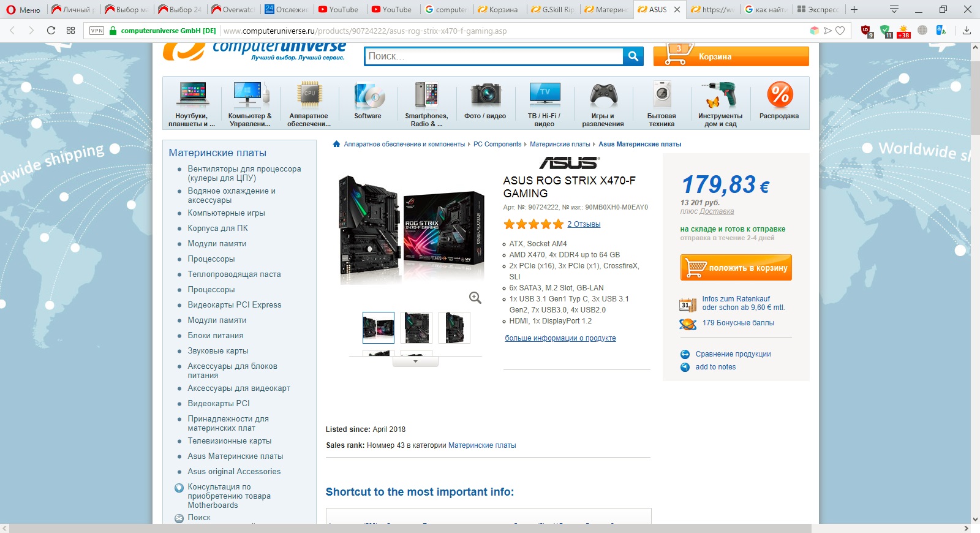Open the downloads icon in toolbar

pos(967,31)
